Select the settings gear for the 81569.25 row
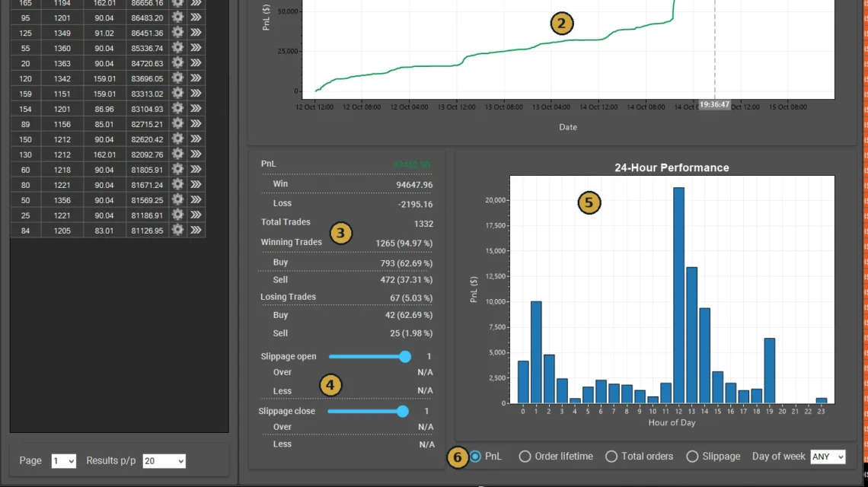 click(x=177, y=200)
